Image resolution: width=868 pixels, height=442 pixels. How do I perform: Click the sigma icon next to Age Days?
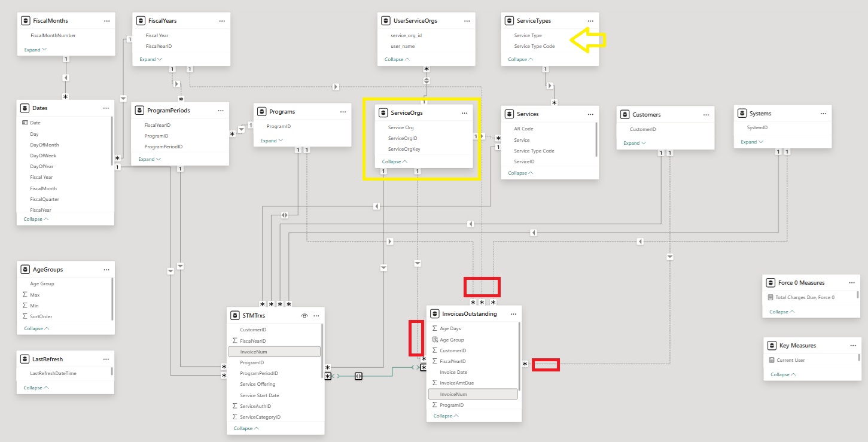[435, 328]
